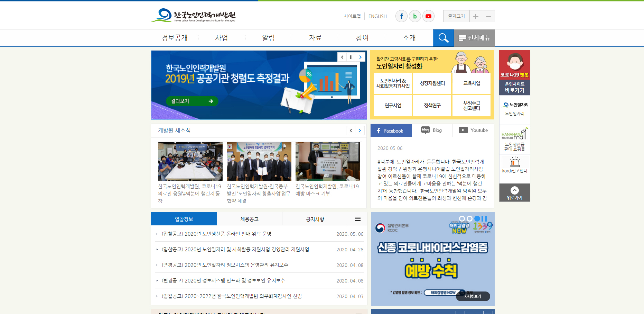The height and width of the screenshot is (314, 644).
Task: Open news thumbnail about 마스크 기부
Action: tap(328, 161)
